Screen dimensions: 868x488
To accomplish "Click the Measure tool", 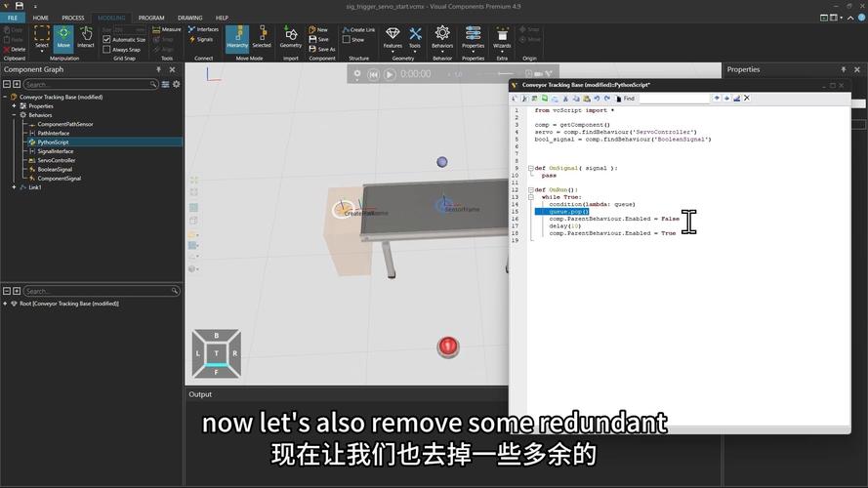I will click(167, 29).
